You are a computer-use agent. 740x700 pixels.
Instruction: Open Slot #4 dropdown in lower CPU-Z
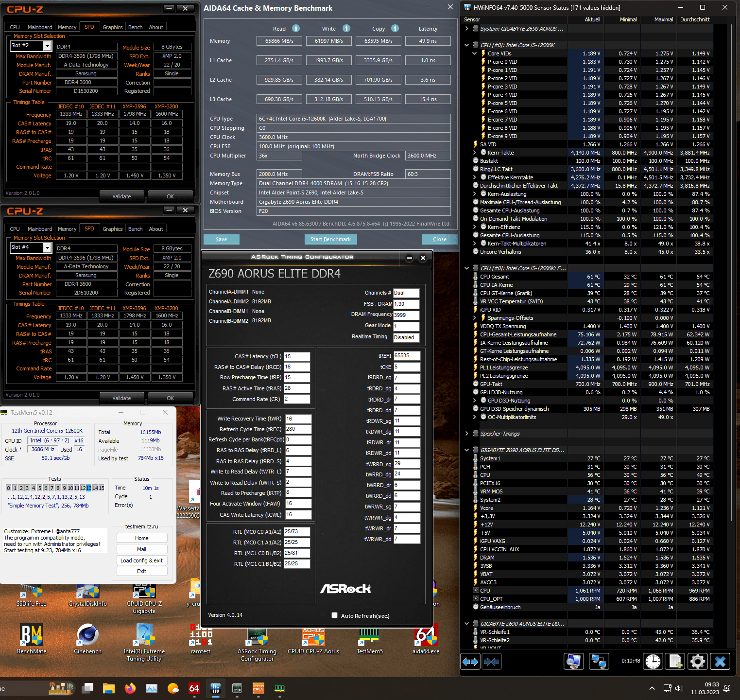click(x=47, y=247)
